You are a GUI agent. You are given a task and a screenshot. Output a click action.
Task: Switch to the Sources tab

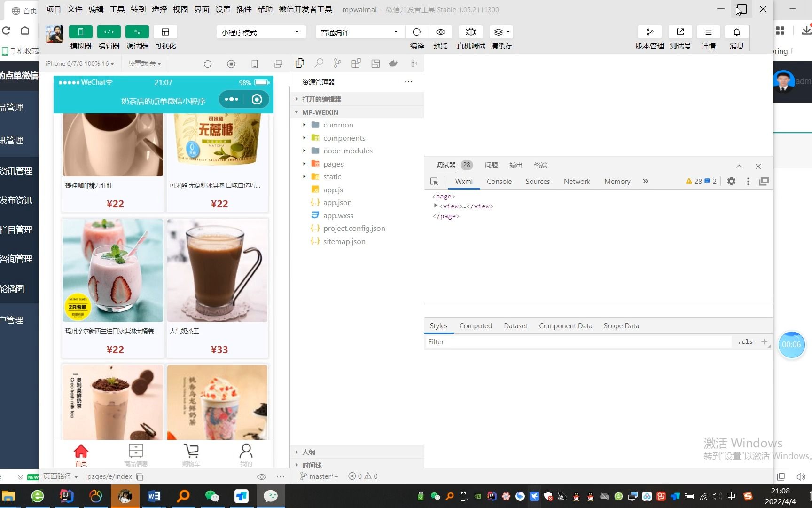538,181
